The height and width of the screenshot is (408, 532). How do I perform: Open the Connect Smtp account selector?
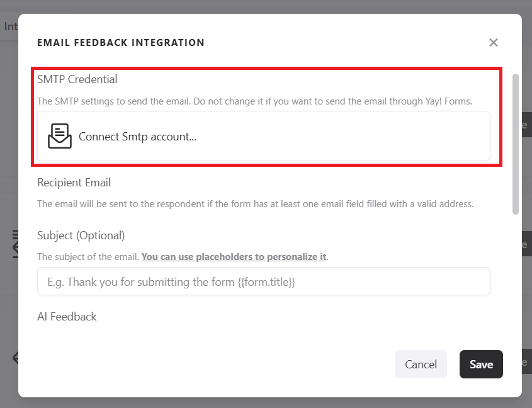pos(263,136)
